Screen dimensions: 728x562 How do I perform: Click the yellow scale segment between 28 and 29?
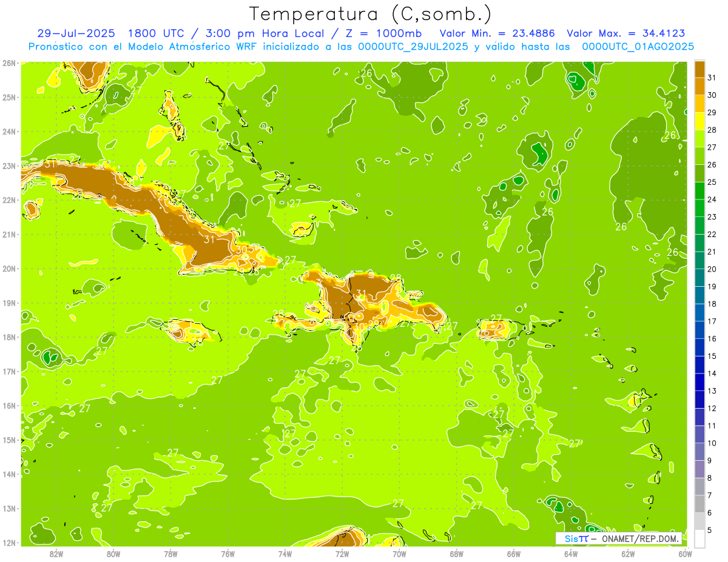pyautogui.click(x=699, y=121)
